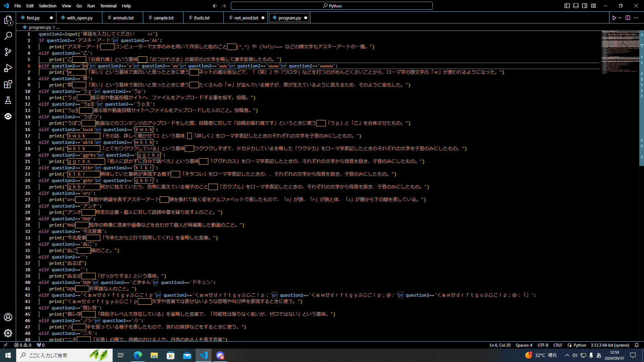This screenshot has height=362, width=644.
Task: Open the Search view icon
Action: [8, 36]
